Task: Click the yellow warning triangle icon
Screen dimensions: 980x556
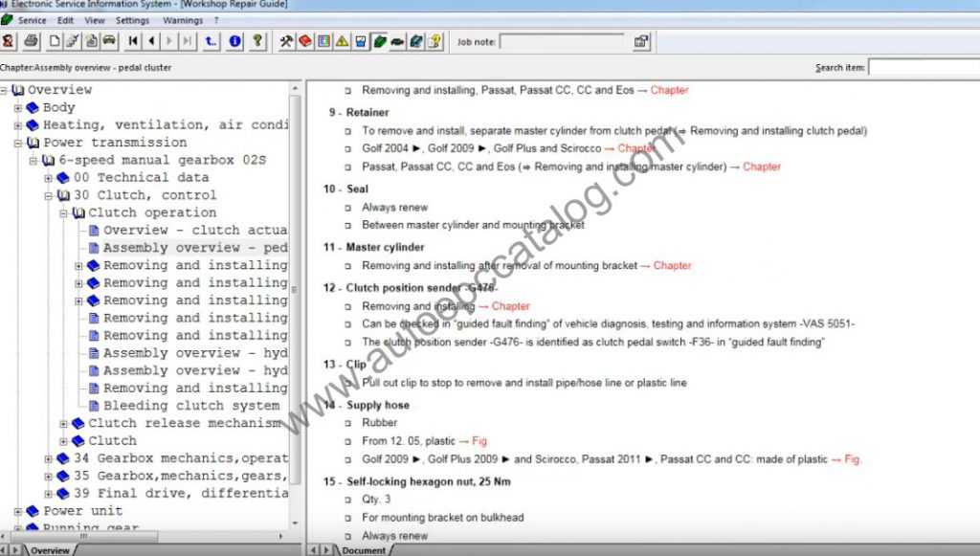Action: [x=342, y=41]
